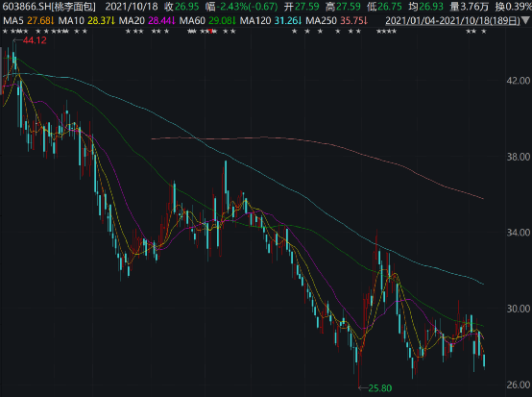Click the -2.43%(-0.67) change value

248,7
